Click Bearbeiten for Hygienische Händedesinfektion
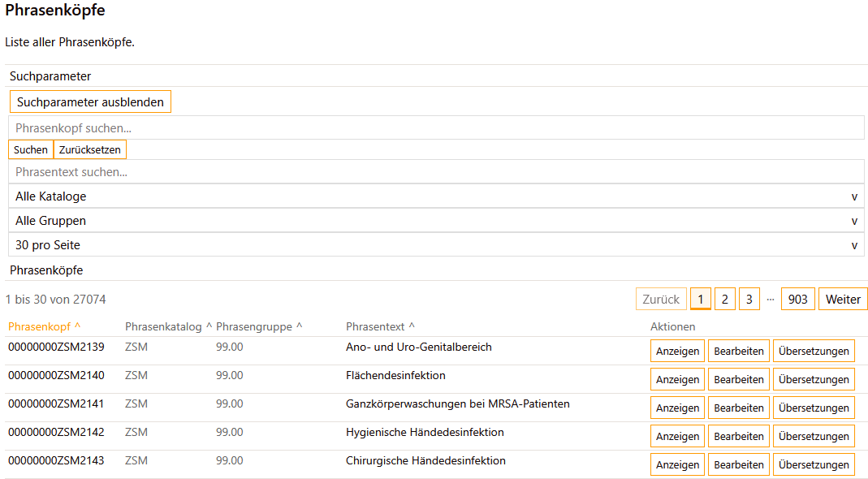 738,436
